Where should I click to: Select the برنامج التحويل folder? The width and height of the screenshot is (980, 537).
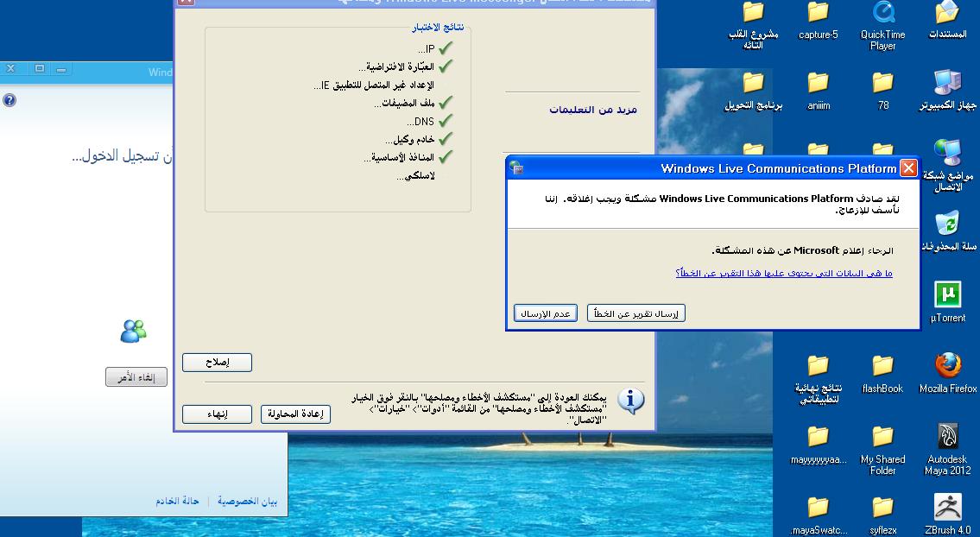[753, 92]
